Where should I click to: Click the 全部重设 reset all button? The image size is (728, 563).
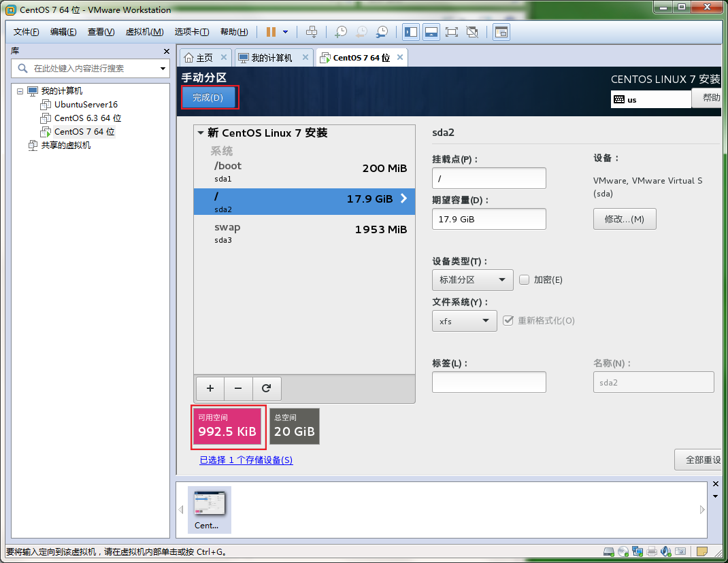[698, 460]
